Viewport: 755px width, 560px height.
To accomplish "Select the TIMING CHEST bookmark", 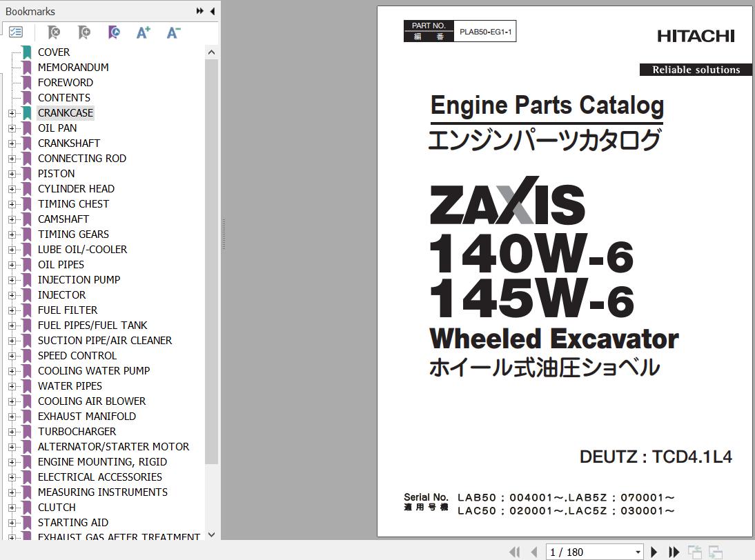I will tap(74, 204).
